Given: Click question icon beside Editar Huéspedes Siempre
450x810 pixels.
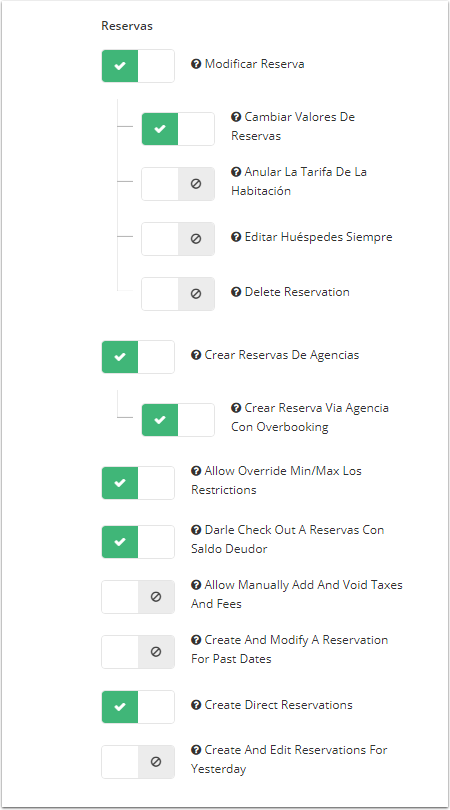Looking at the screenshot, I should pos(236,237).
